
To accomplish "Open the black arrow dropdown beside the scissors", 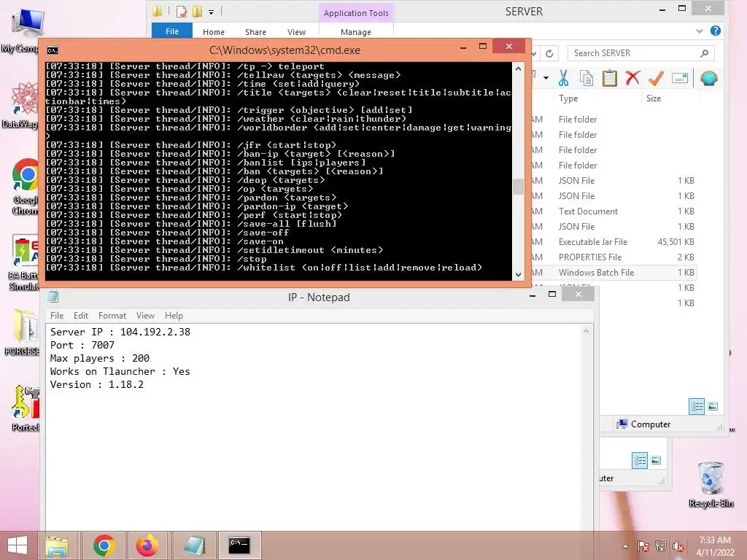I will (x=546, y=78).
